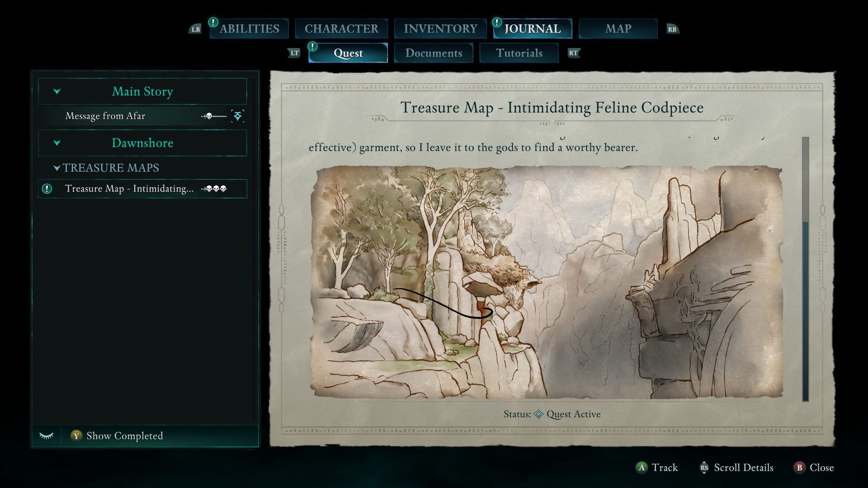Click the green A Track icon
Image resolution: width=868 pixels, height=488 pixels.
[x=642, y=468]
